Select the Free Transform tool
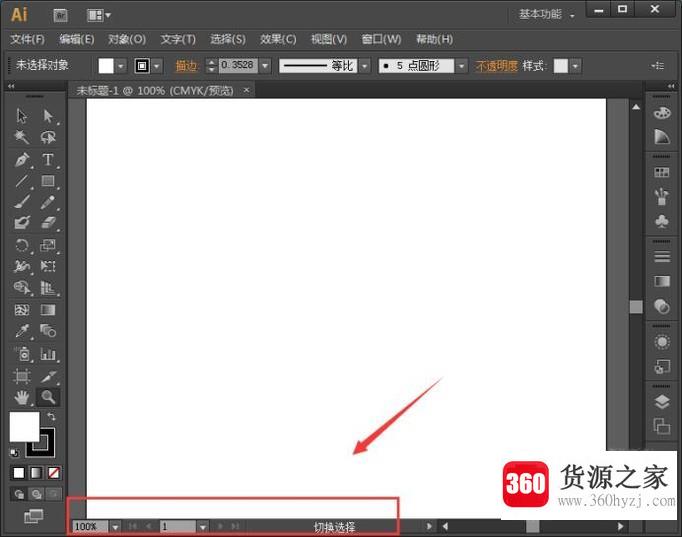 pyautogui.click(x=48, y=266)
